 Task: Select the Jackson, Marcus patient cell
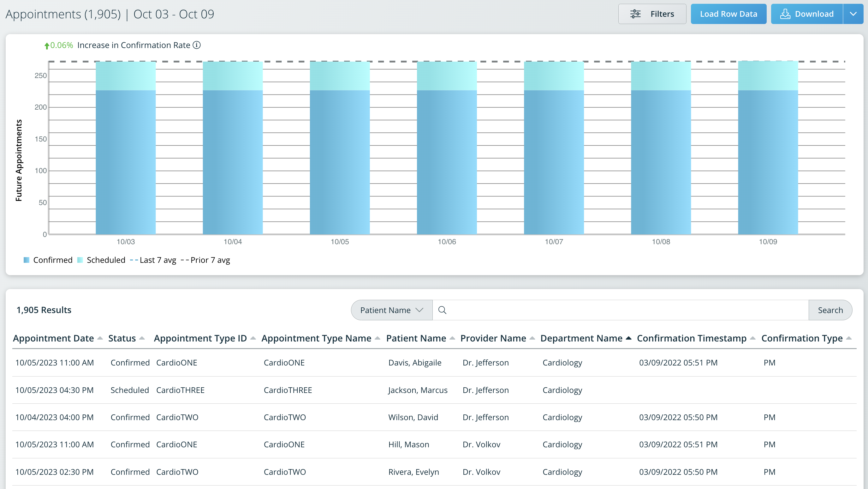coord(418,390)
